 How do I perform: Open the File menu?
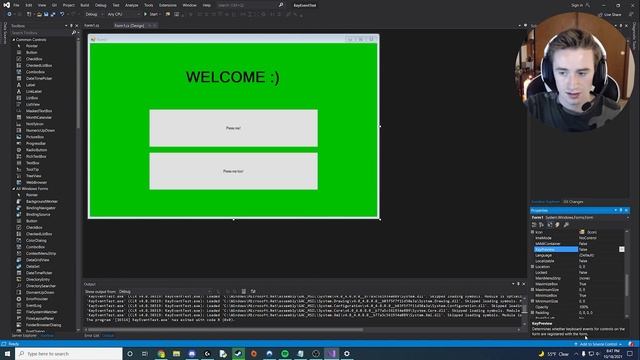click(16, 5)
